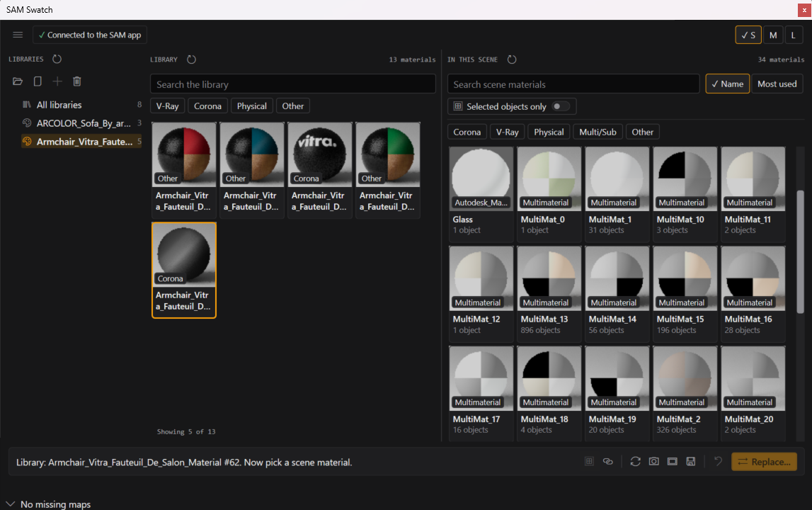Select the blue fabric library material

coord(252,169)
